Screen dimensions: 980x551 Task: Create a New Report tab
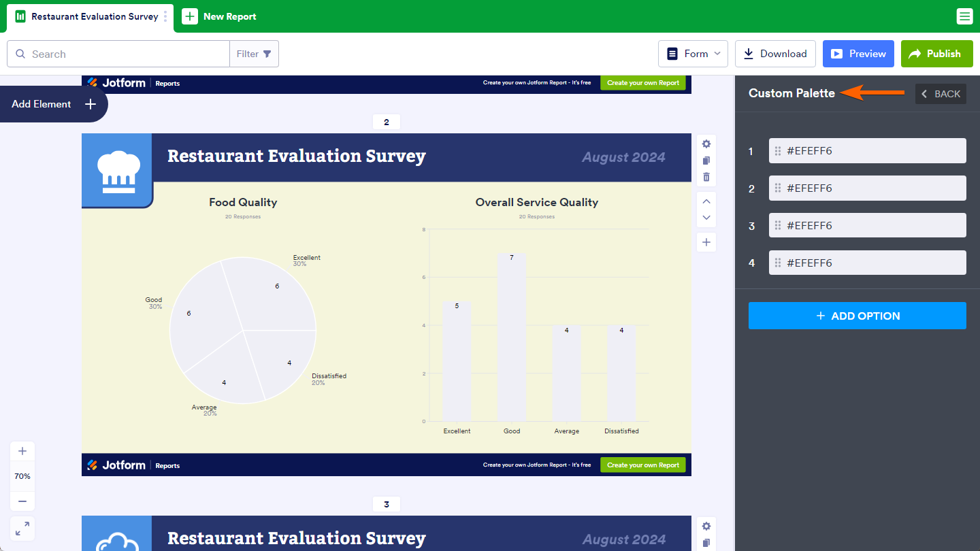click(x=220, y=16)
